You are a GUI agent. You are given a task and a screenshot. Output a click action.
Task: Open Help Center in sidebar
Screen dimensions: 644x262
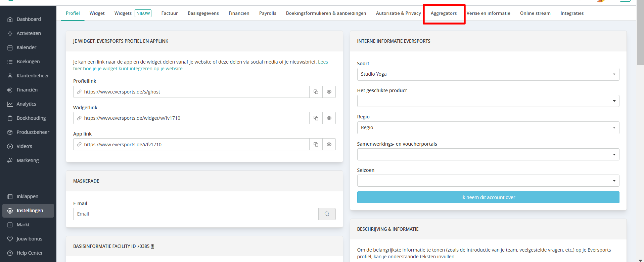tap(28, 253)
